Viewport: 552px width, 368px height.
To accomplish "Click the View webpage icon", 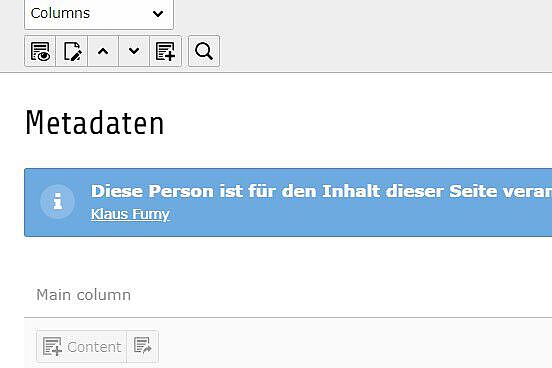I will coord(40,51).
